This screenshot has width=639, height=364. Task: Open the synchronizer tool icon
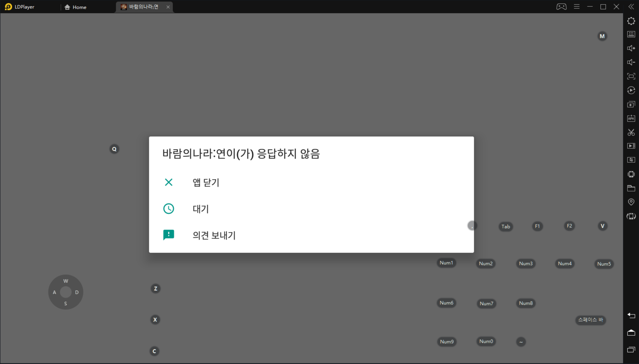coord(631,160)
